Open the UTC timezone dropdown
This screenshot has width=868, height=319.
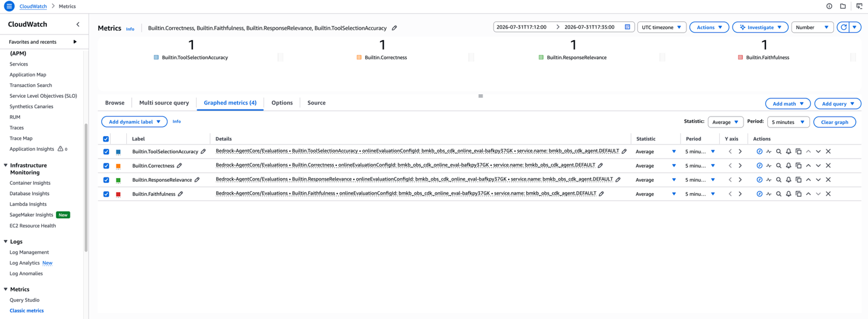(662, 27)
